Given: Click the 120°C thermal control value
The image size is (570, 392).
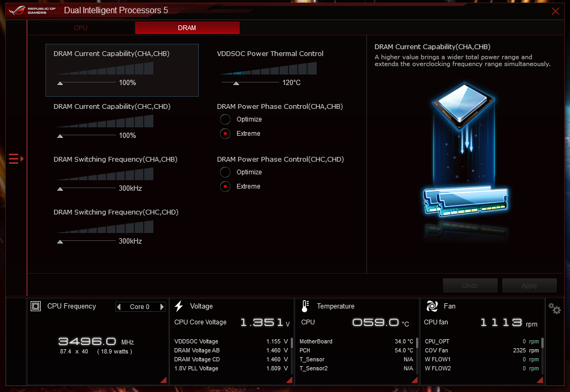Looking at the screenshot, I should click(291, 82).
